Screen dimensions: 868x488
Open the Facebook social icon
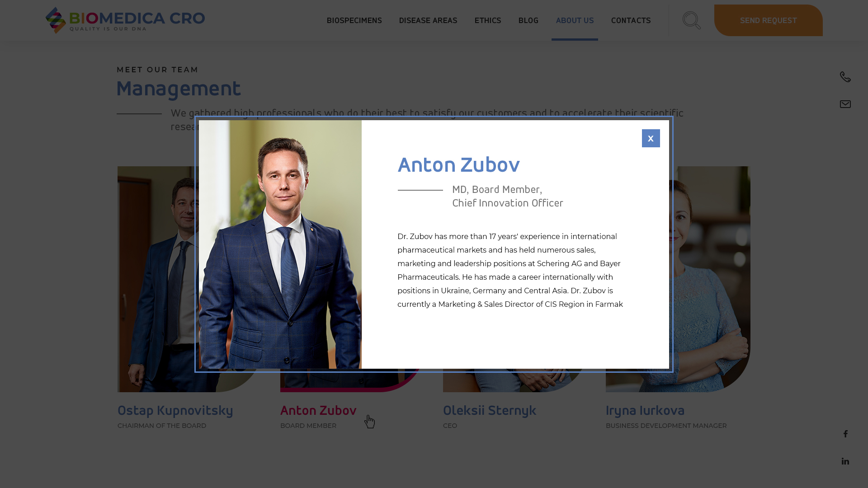coord(845,434)
